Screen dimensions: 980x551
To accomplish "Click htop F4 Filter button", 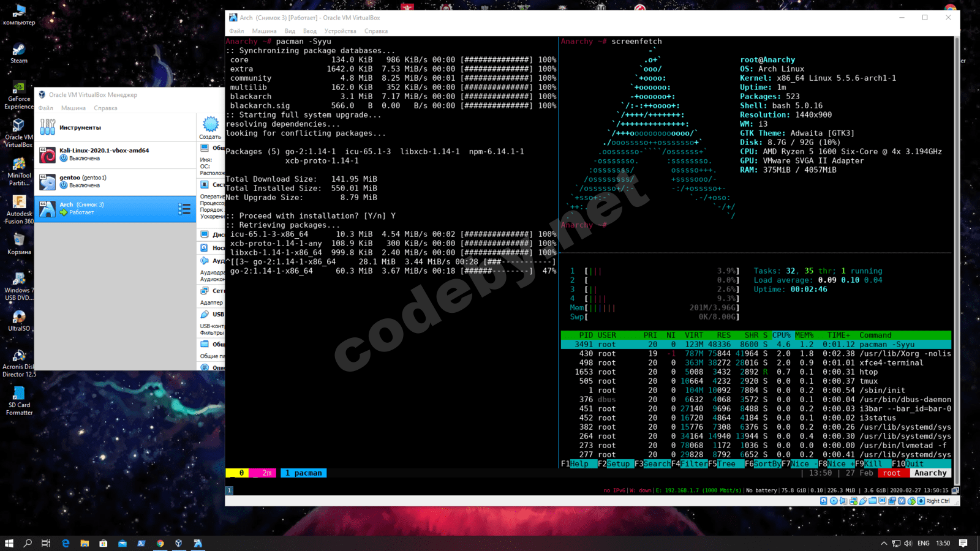I will [690, 464].
